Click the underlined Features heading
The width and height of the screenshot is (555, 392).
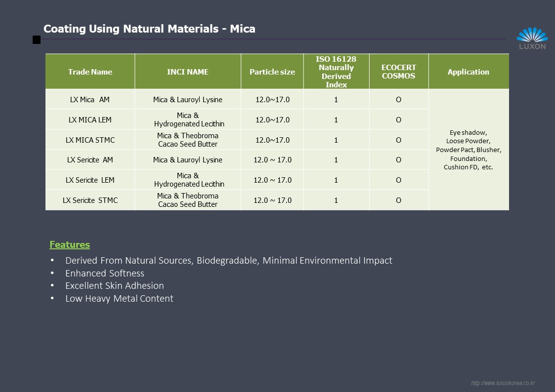70,245
